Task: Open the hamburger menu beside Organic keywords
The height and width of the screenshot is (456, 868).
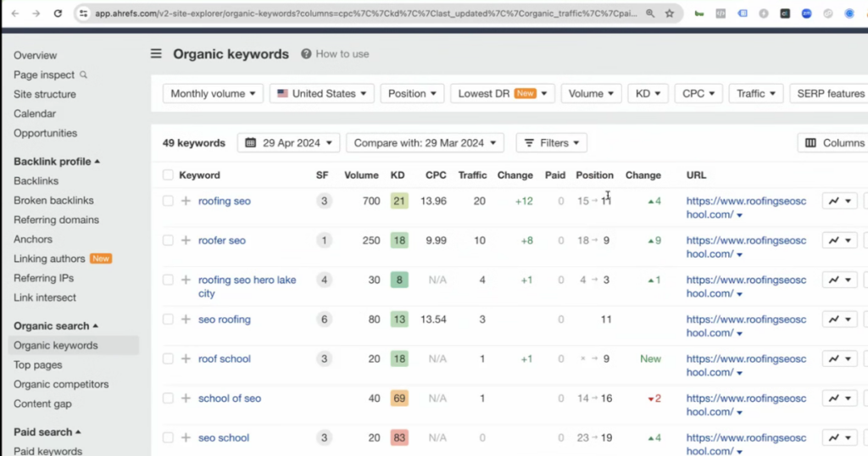Action: point(156,53)
